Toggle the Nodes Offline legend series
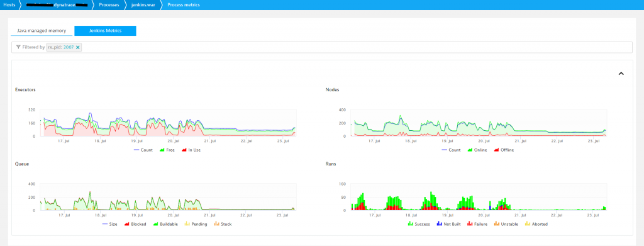 click(x=504, y=150)
